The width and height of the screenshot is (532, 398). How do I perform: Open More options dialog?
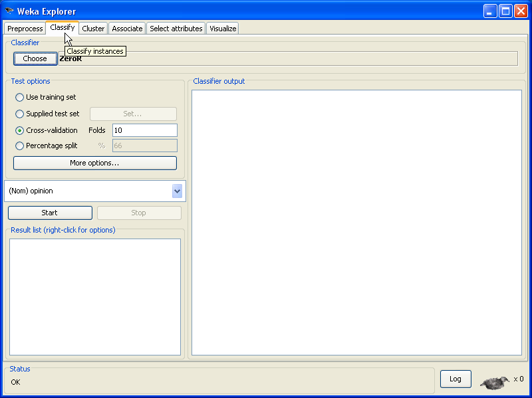click(x=95, y=163)
